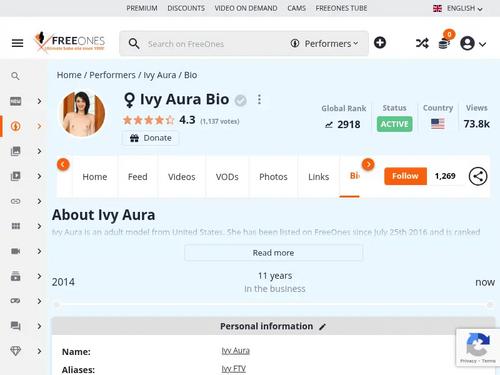This screenshot has height=375, width=500.
Task: Click the search magnifier in the search bar
Action: coord(134,44)
